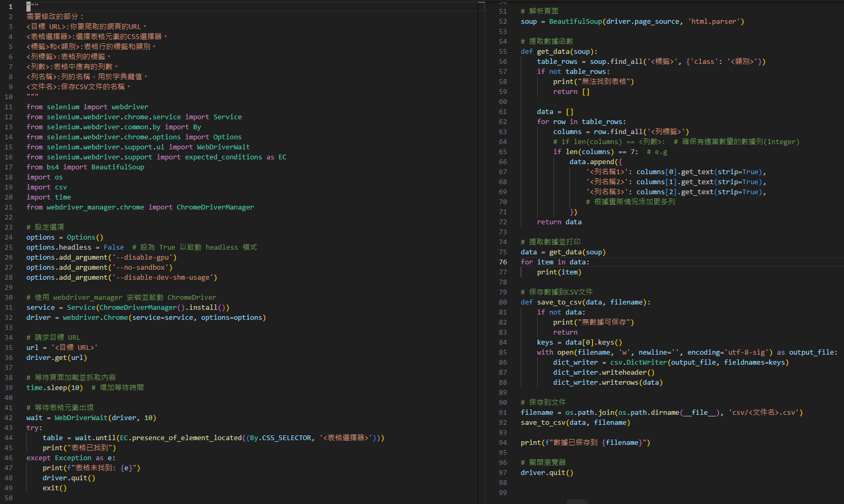Click the '<目標 URL>:你要爬取的網頁的URL' docstring line
Viewport: 844px width, 504px height.
point(87,26)
